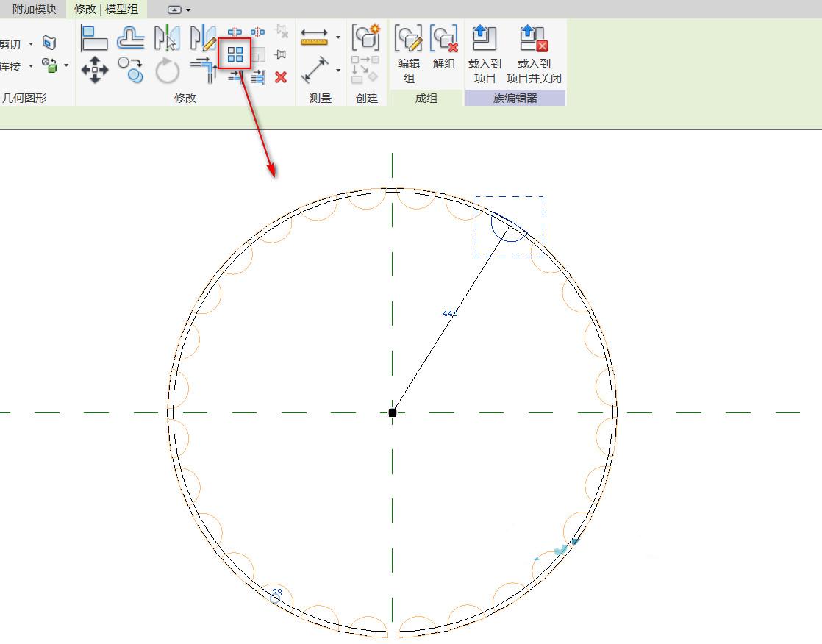Click the 440 radius dimension value
Viewport: 822px width, 644px height.
tap(449, 313)
